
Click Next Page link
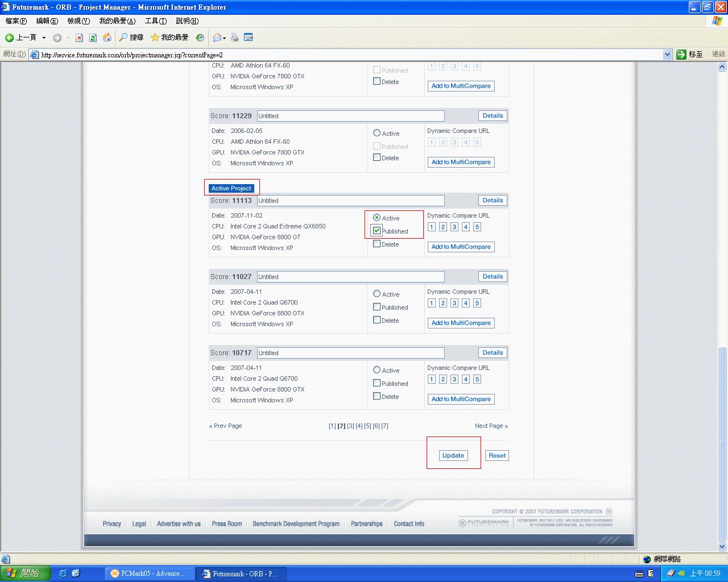click(491, 426)
